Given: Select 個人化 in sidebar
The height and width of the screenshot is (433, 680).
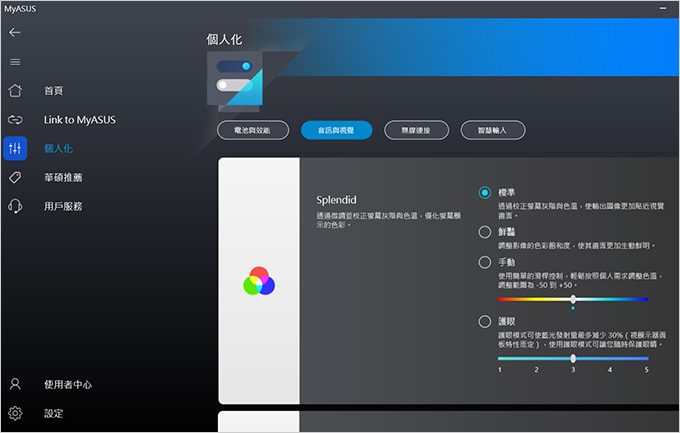Looking at the screenshot, I should point(59,148).
